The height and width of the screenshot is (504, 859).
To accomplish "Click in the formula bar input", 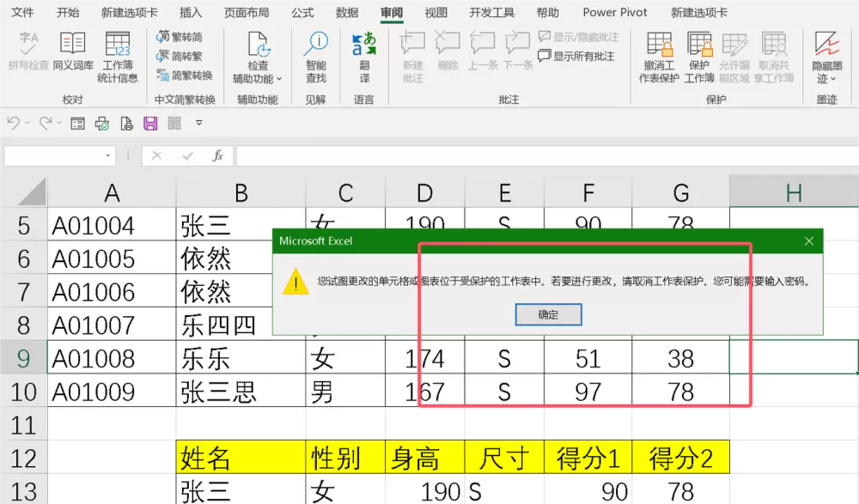I will pos(546,156).
